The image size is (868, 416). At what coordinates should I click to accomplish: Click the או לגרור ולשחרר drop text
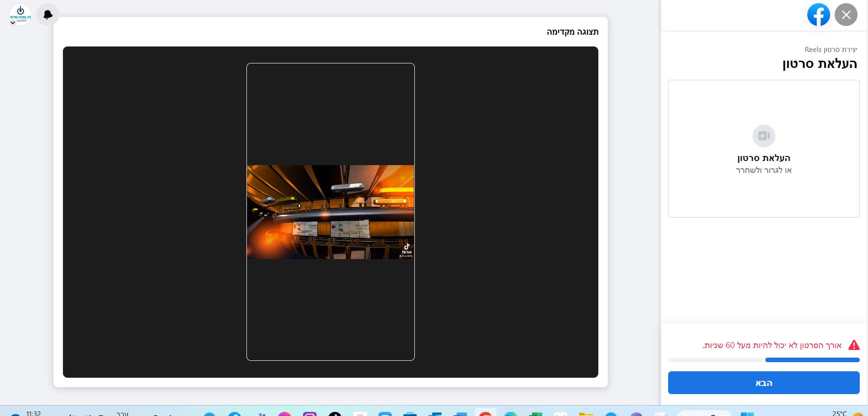point(763,170)
